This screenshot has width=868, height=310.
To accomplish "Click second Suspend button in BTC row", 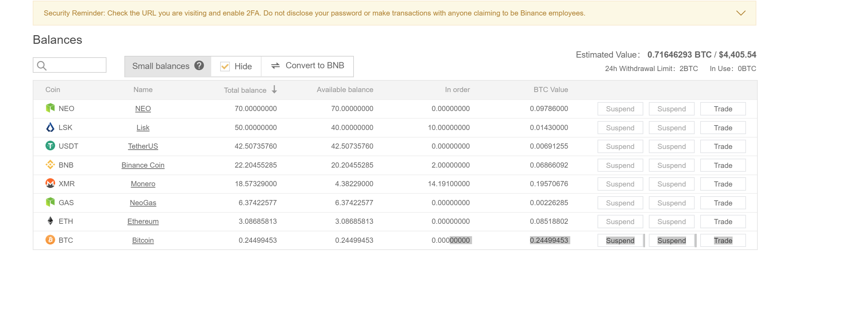I will tap(672, 241).
